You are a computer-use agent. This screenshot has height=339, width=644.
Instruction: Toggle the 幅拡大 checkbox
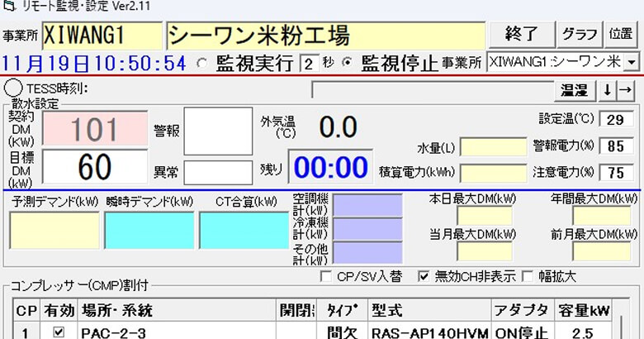(528, 275)
